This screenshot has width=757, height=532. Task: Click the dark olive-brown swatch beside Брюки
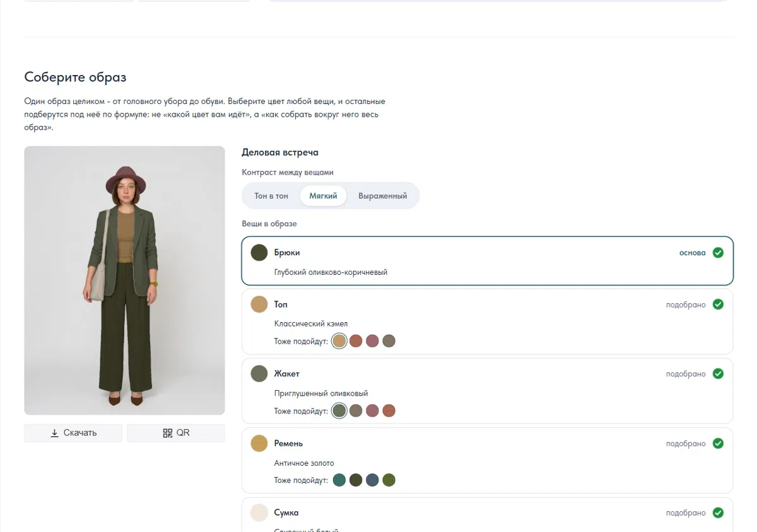[259, 253]
